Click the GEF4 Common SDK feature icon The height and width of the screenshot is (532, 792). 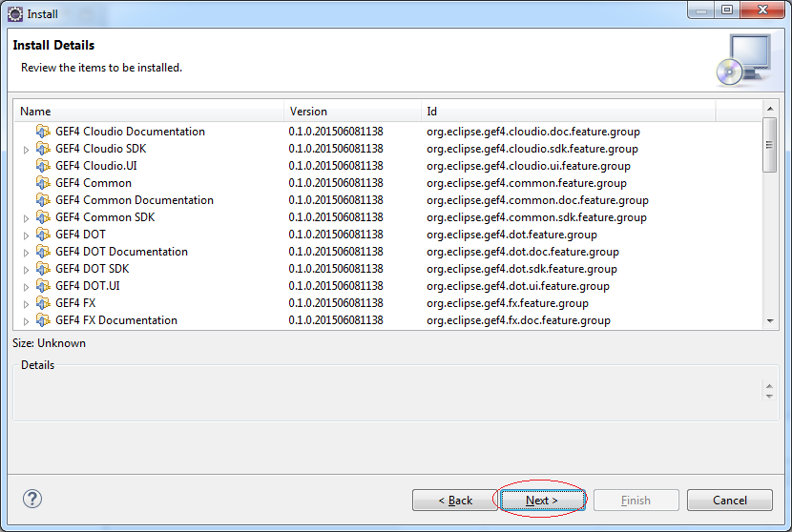click(x=44, y=217)
